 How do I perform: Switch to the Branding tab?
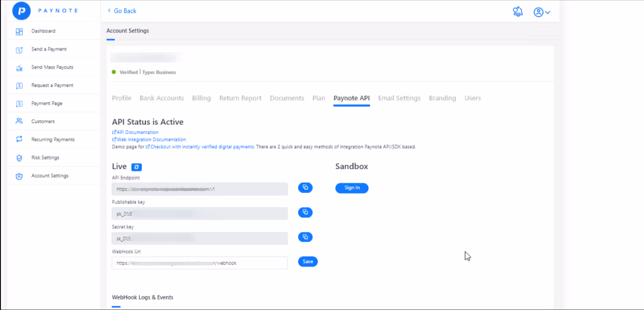click(443, 98)
